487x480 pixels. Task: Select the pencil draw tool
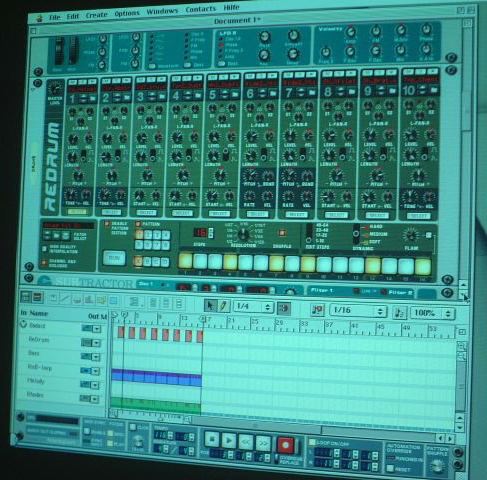pos(224,306)
